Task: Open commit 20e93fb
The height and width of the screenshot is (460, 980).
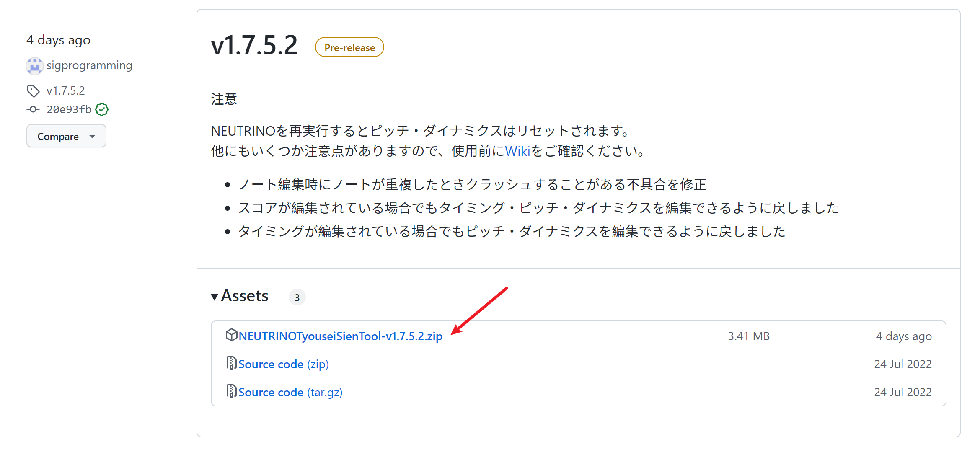Action: [x=69, y=109]
